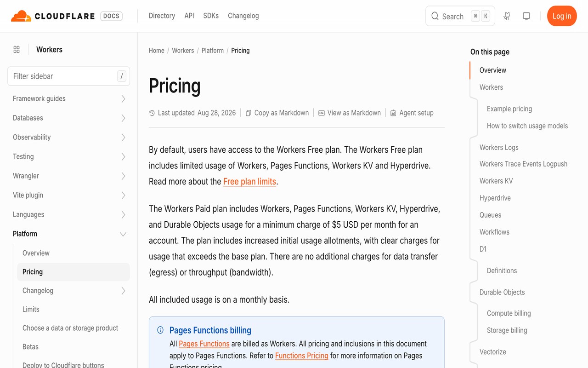Focus the Filter sidebar input
The height and width of the screenshot is (368, 588).
[69, 76]
